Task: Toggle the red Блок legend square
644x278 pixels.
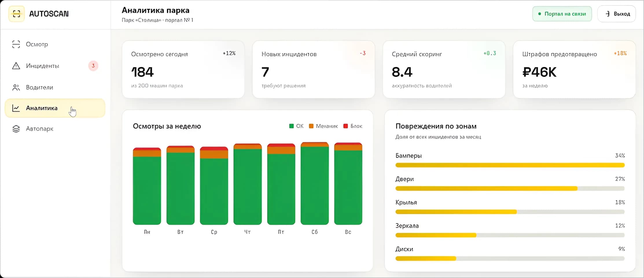Action: coord(345,126)
